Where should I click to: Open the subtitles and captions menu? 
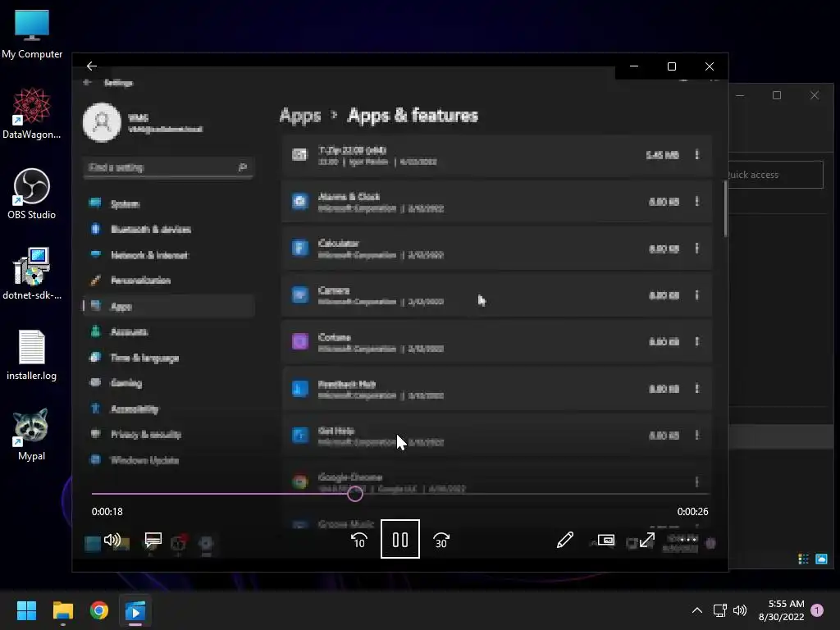point(153,540)
